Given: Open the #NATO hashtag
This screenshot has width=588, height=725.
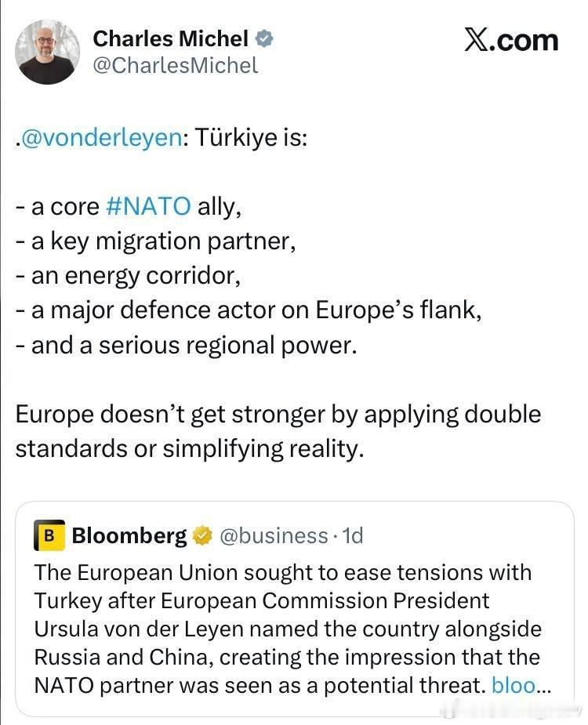Looking at the screenshot, I should point(147,207).
